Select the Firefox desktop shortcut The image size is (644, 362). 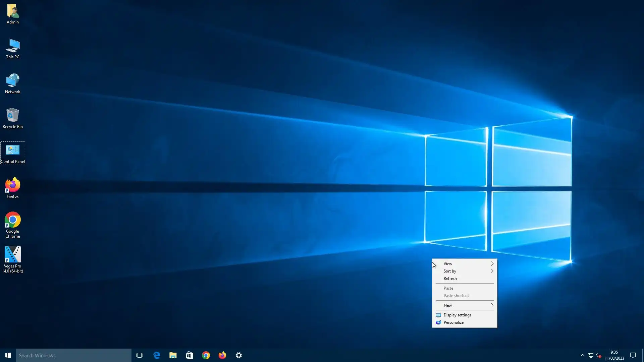click(12, 185)
